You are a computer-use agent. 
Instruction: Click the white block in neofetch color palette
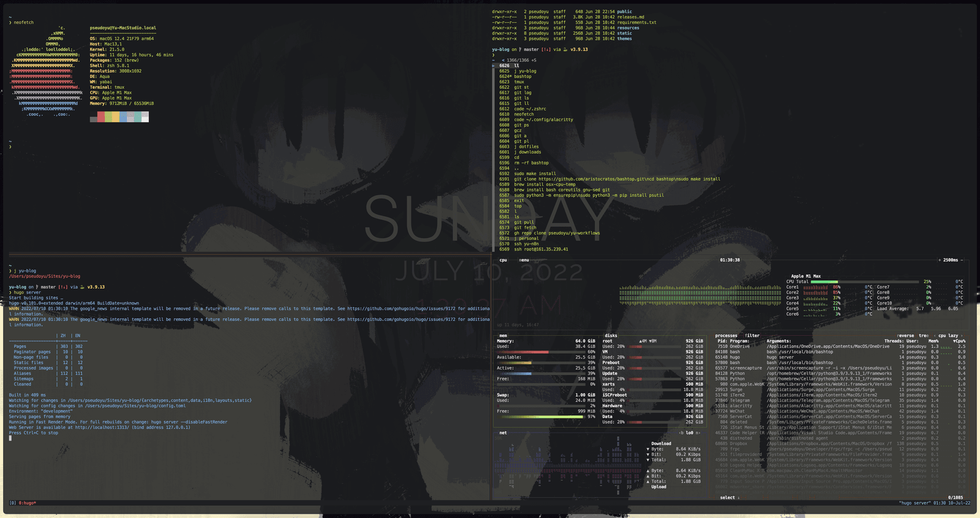tap(145, 117)
